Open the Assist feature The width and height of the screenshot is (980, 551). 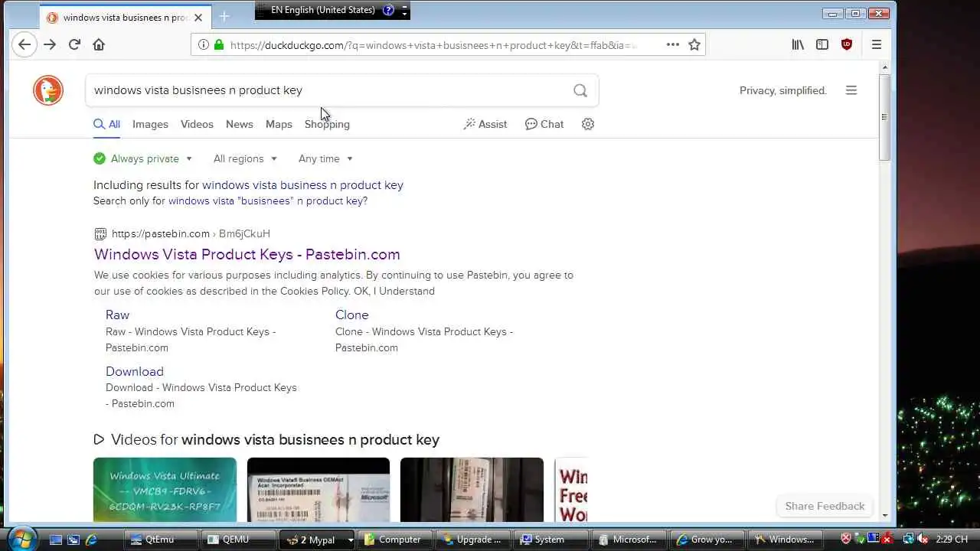[485, 124]
